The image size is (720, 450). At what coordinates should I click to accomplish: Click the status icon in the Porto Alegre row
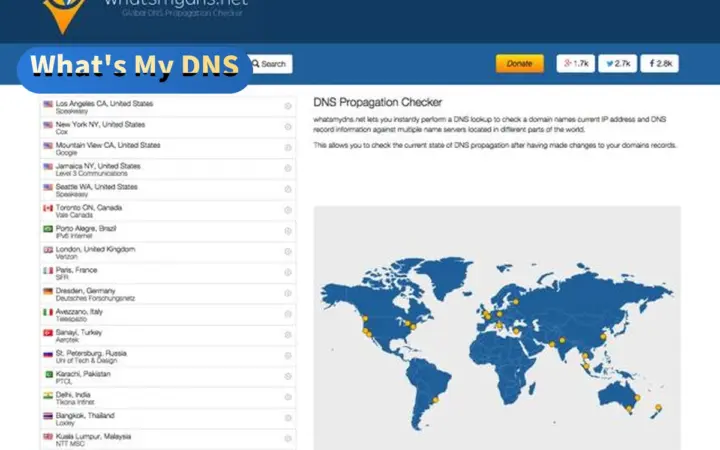(x=288, y=231)
